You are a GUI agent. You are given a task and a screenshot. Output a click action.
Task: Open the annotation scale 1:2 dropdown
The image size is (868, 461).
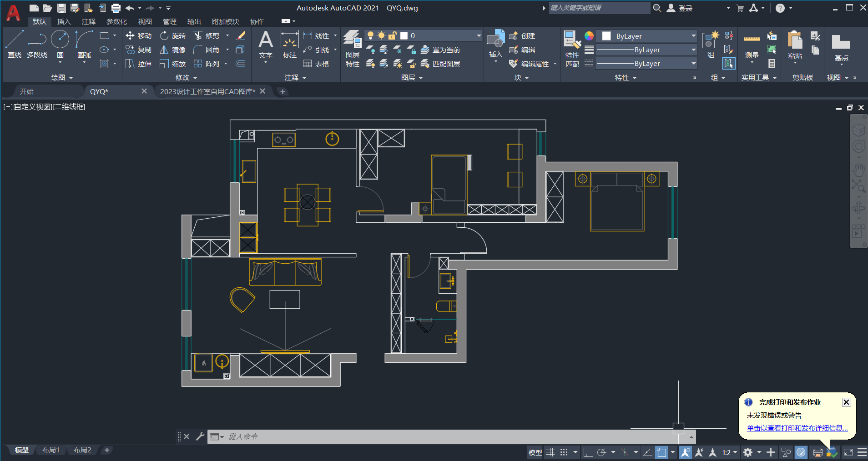730,452
